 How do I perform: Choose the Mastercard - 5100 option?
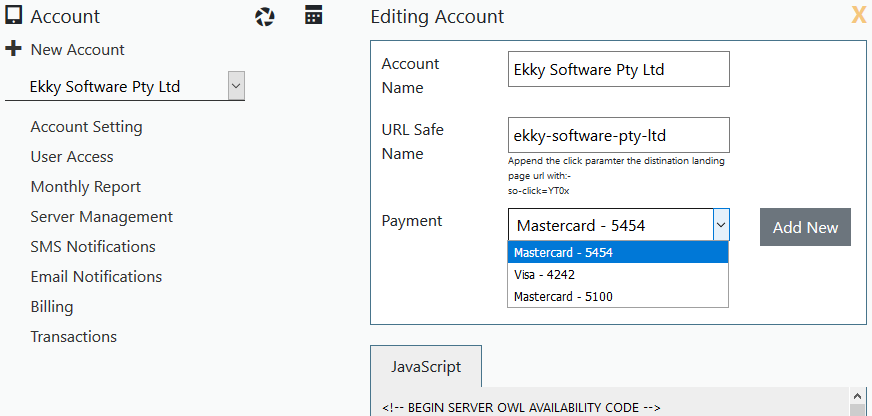pyautogui.click(x=618, y=296)
